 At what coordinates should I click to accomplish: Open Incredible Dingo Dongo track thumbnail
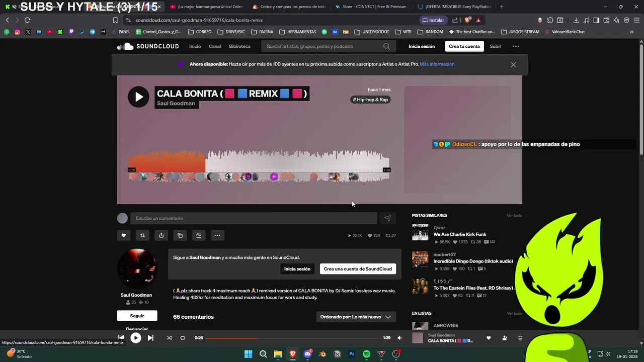[x=420, y=259]
